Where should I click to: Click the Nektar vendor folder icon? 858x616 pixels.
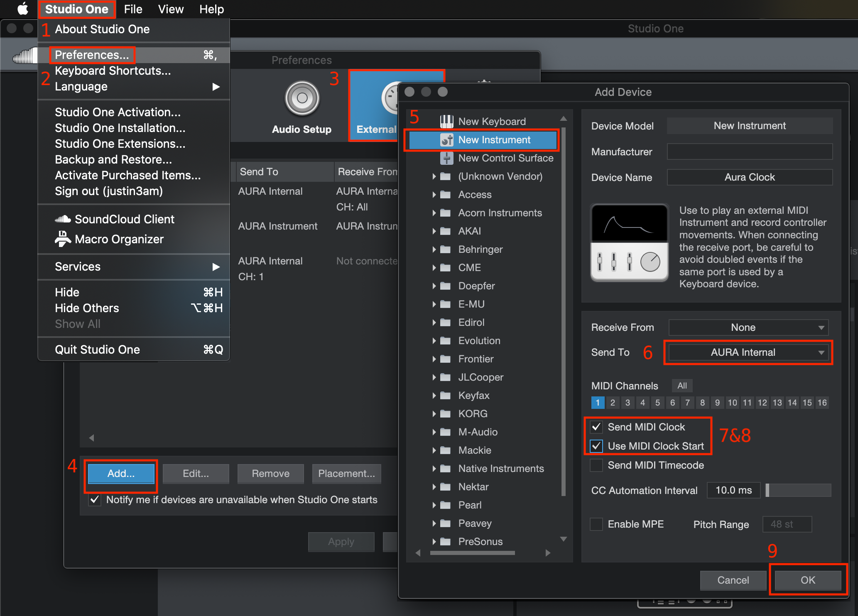[445, 487]
